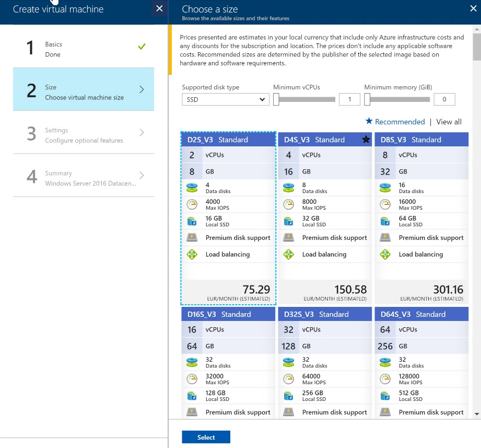Open the Supported disk type SSD dropdown

click(x=226, y=99)
